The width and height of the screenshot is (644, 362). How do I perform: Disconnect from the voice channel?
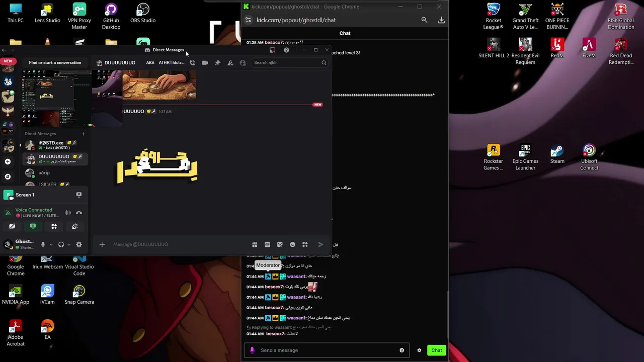[79, 213]
